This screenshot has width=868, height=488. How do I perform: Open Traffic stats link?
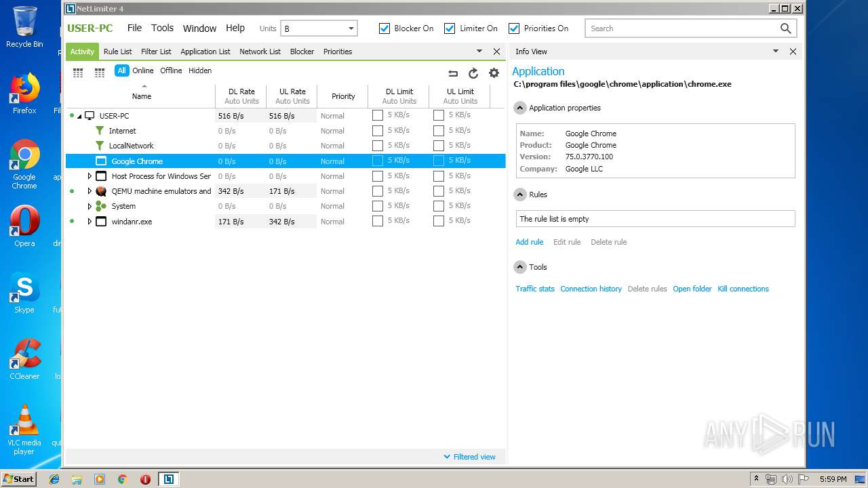coord(535,289)
